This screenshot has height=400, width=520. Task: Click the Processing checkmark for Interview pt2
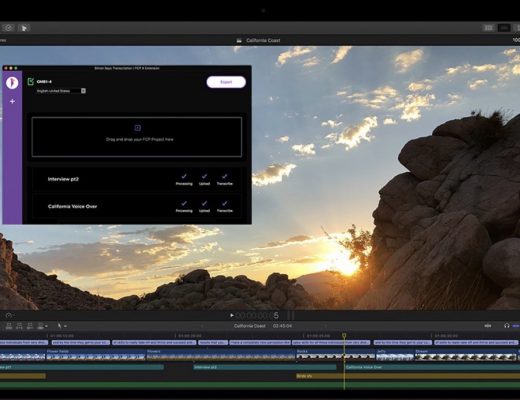(184, 176)
